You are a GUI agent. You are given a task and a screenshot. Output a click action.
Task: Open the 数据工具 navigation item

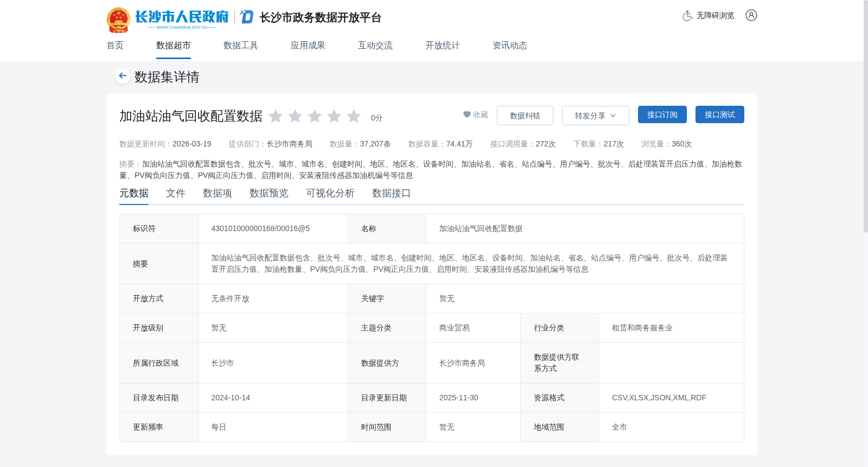click(x=241, y=46)
